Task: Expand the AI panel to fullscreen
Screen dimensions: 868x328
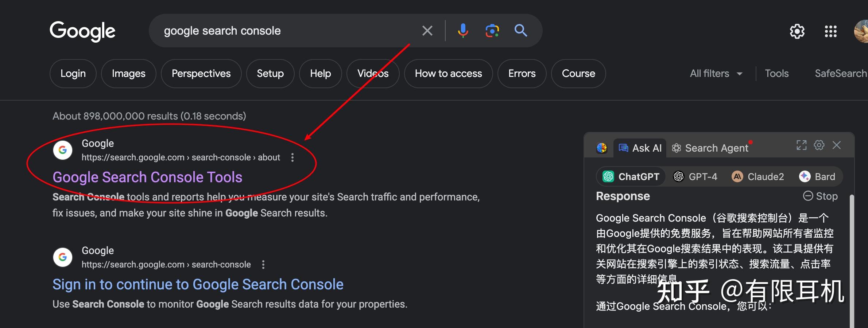Action: (x=802, y=145)
